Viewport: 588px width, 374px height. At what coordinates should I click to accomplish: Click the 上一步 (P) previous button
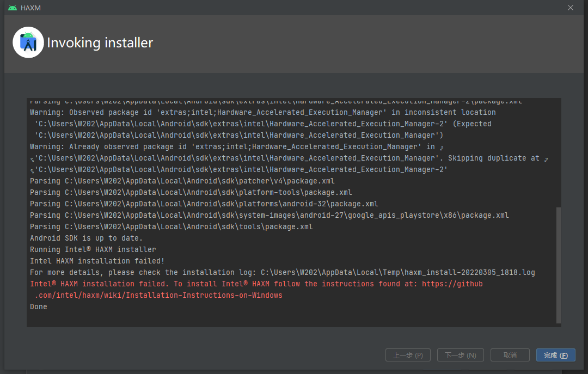[408, 355]
